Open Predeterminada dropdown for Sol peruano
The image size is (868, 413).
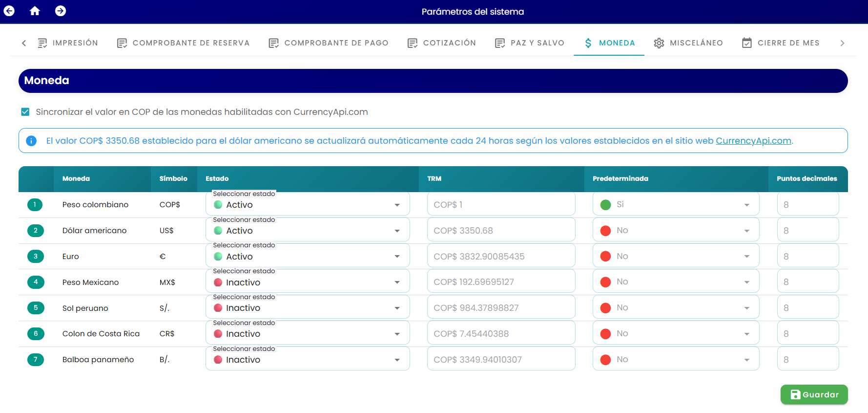[x=676, y=307]
